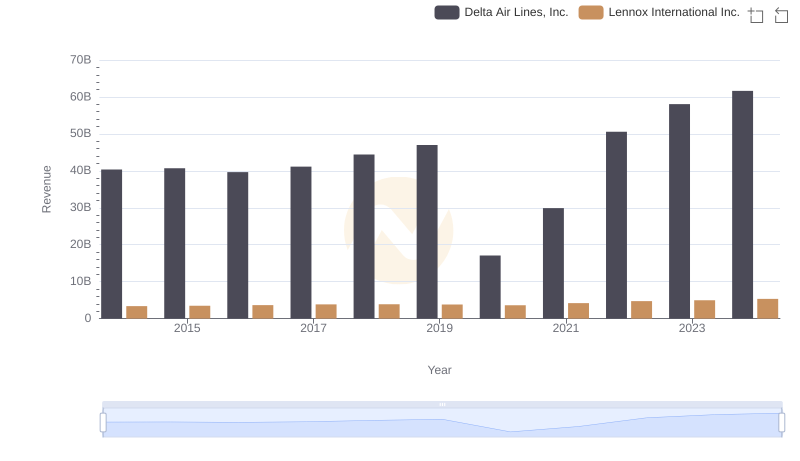Image resolution: width=800 pixels, height=461 pixels.
Task: Select the 2016 Delta Air Lines bar
Action: click(x=238, y=245)
